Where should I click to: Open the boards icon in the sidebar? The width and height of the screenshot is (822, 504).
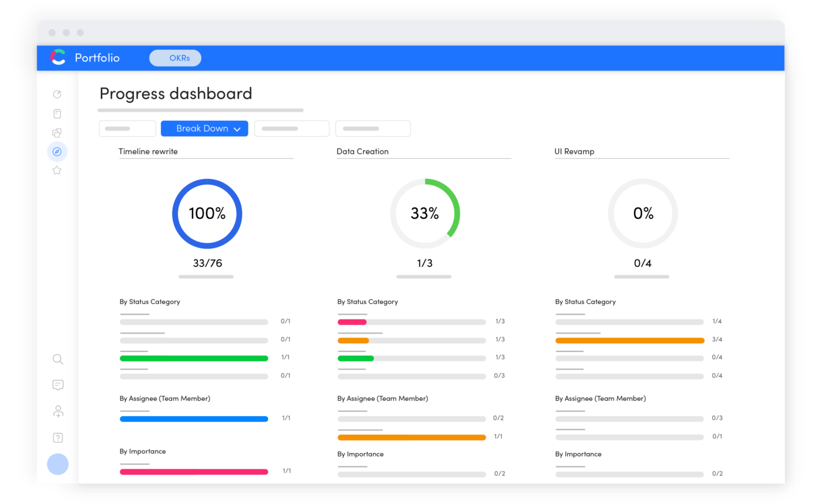click(57, 133)
